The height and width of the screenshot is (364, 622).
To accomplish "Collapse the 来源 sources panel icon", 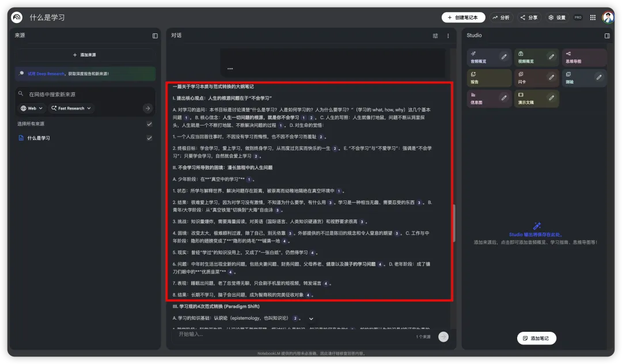I will tap(155, 36).
